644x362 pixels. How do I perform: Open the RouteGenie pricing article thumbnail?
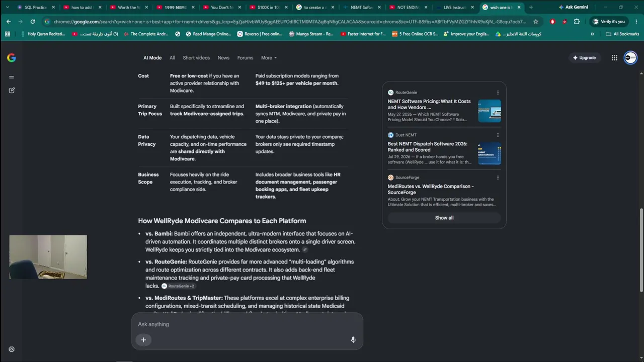[x=490, y=111]
